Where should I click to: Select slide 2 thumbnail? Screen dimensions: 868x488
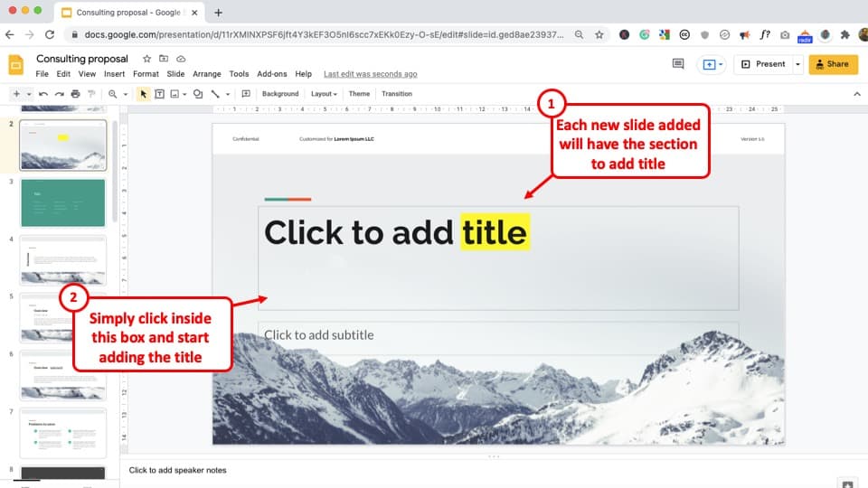pos(63,145)
